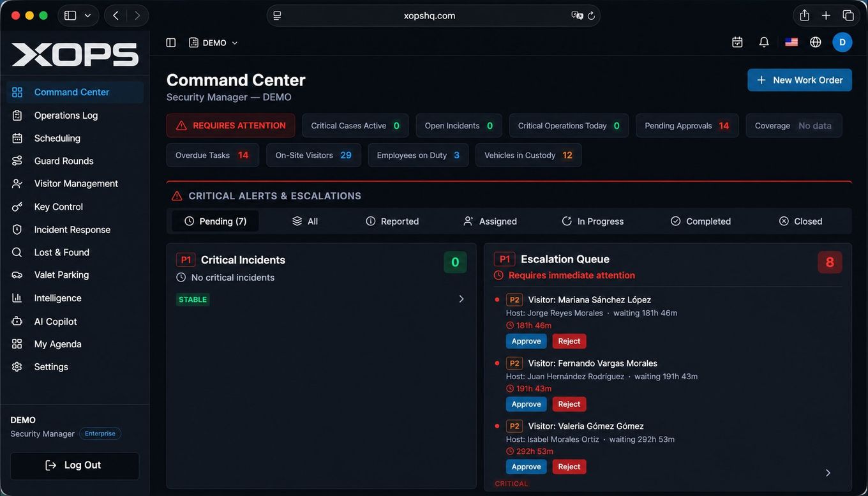The image size is (868, 496).
Task: Open the Critical Cases Active stat
Action: [355, 126]
